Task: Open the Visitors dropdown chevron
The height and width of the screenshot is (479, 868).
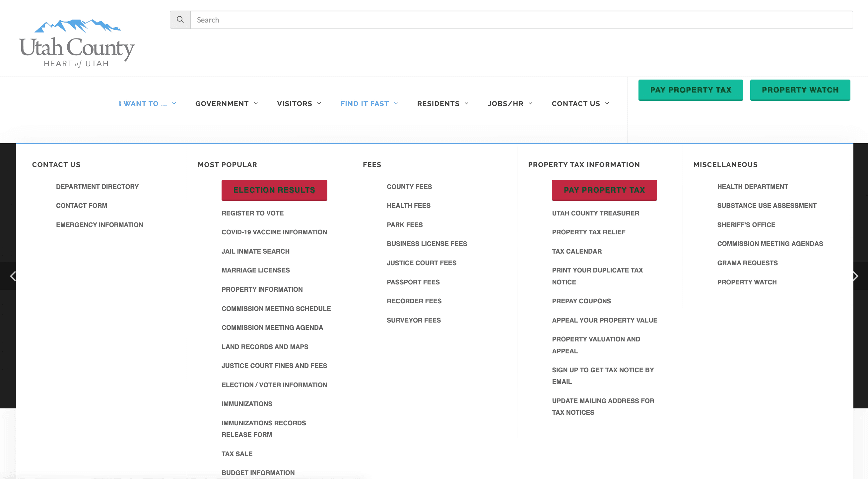Action: [x=319, y=103]
